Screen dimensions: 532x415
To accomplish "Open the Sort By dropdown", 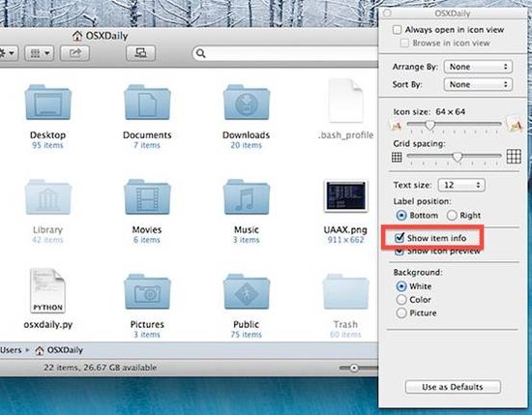I will tap(478, 84).
